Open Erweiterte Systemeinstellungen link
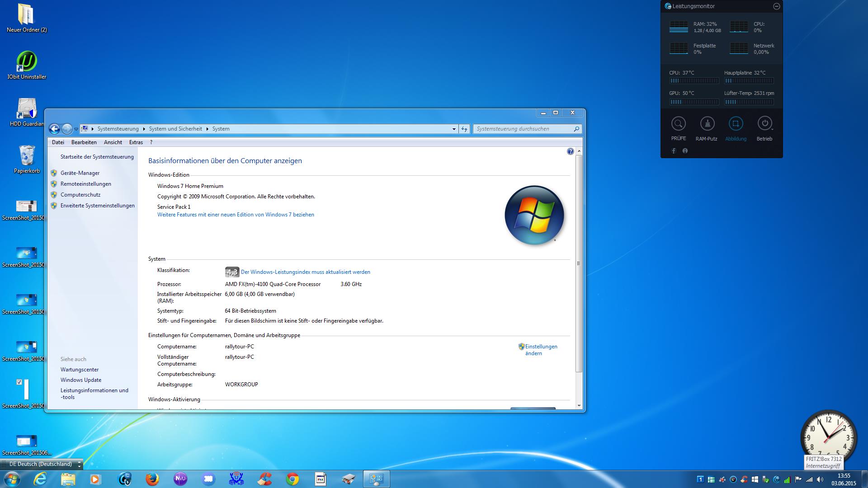This screenshot has height=488, width=868. 98,206
